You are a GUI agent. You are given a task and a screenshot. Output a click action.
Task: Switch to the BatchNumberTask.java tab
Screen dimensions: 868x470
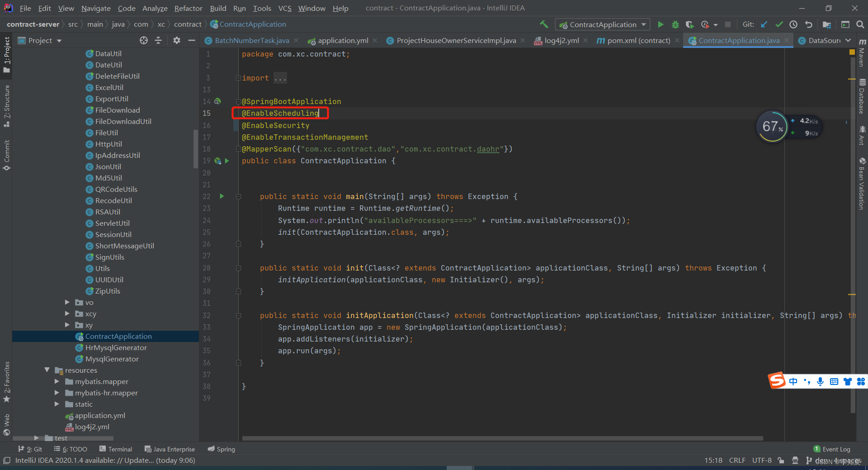coord(251,40)
